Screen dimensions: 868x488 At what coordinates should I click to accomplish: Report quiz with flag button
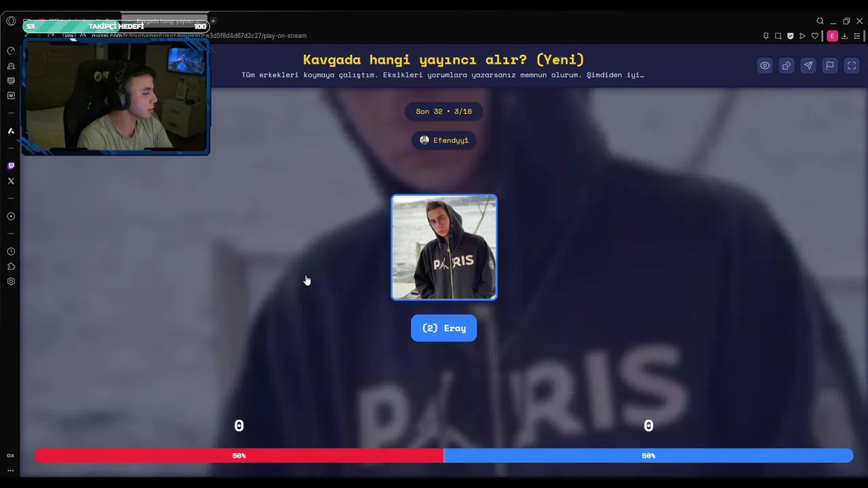(830, 66)
